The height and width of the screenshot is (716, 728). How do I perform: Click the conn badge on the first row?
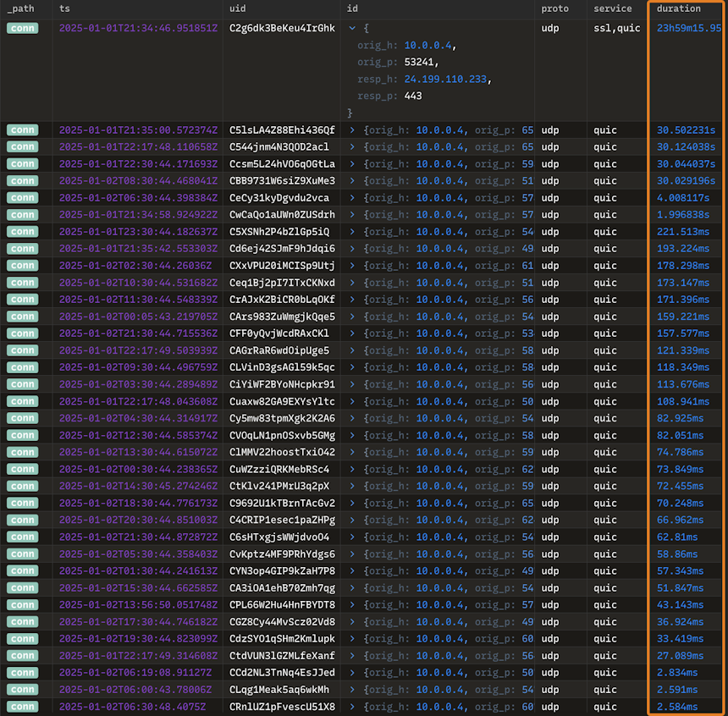pos(22,27)
